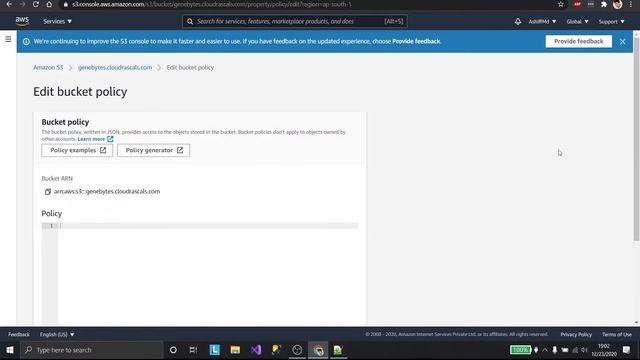Screen dimensions: 640x360
Task: Click the battery percentage indicator
Action: (x=520, y=350)
